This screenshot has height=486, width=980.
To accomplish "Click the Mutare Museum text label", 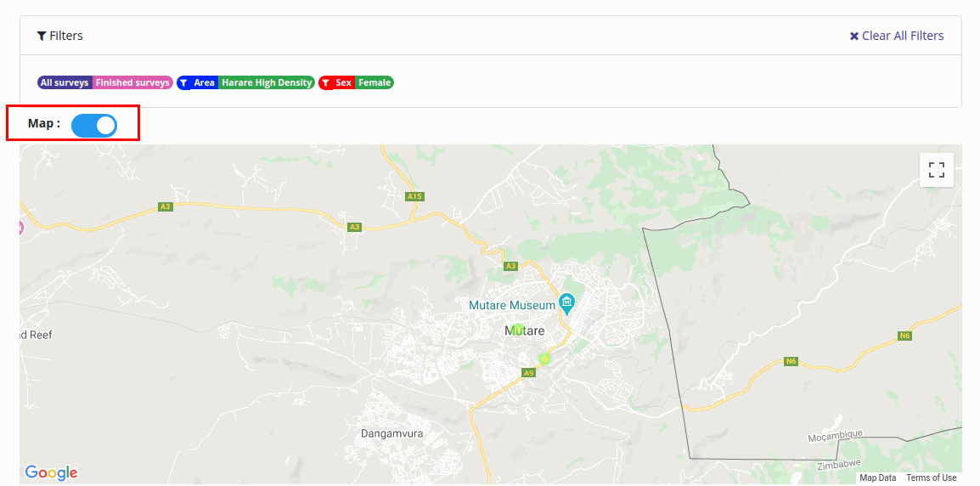I will click(512, 304).
